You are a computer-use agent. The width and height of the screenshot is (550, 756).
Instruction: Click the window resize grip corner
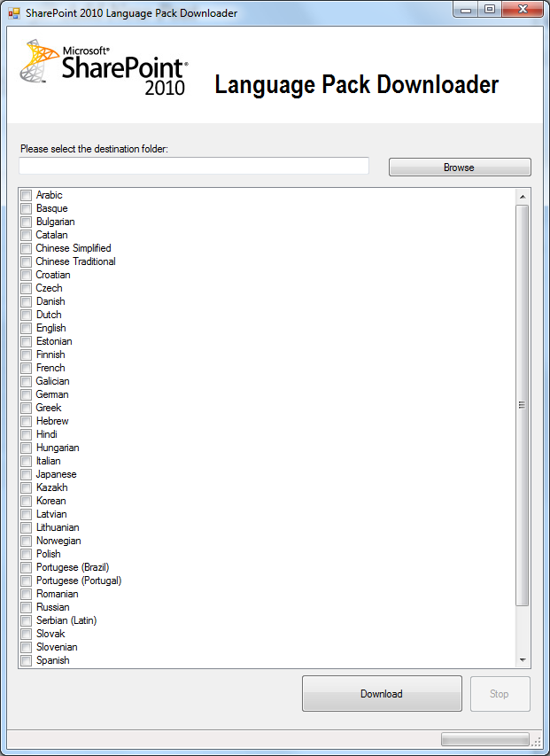pos(537,742)
